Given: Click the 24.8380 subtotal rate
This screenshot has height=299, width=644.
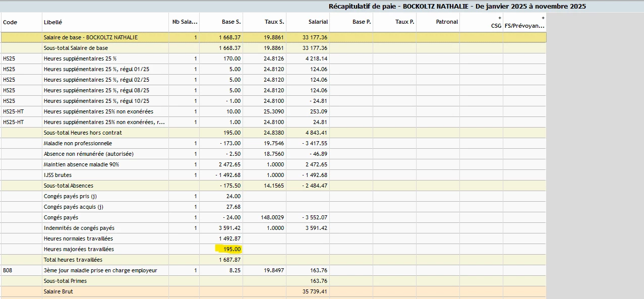Looking at the screenshot, I should click(274, 133).
